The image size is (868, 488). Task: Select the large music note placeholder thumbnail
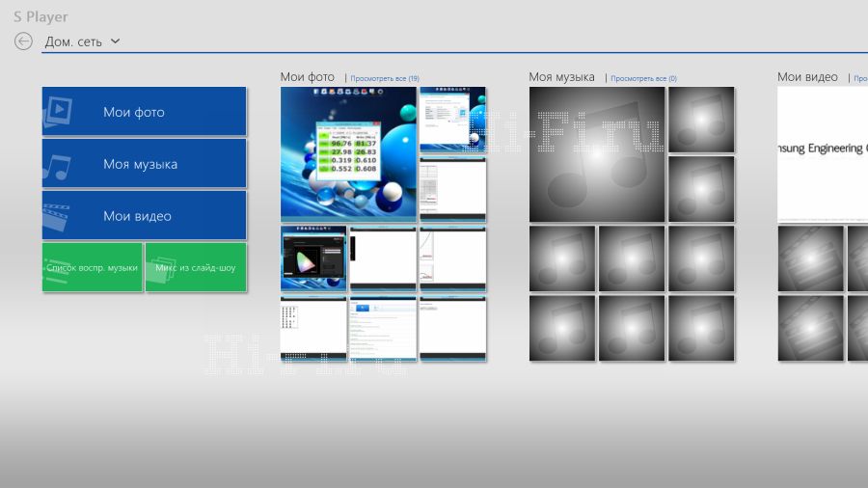[597, 154]
